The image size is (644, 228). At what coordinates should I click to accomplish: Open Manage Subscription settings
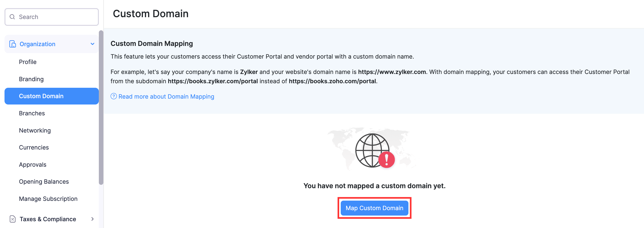click(x=48, y=199)
